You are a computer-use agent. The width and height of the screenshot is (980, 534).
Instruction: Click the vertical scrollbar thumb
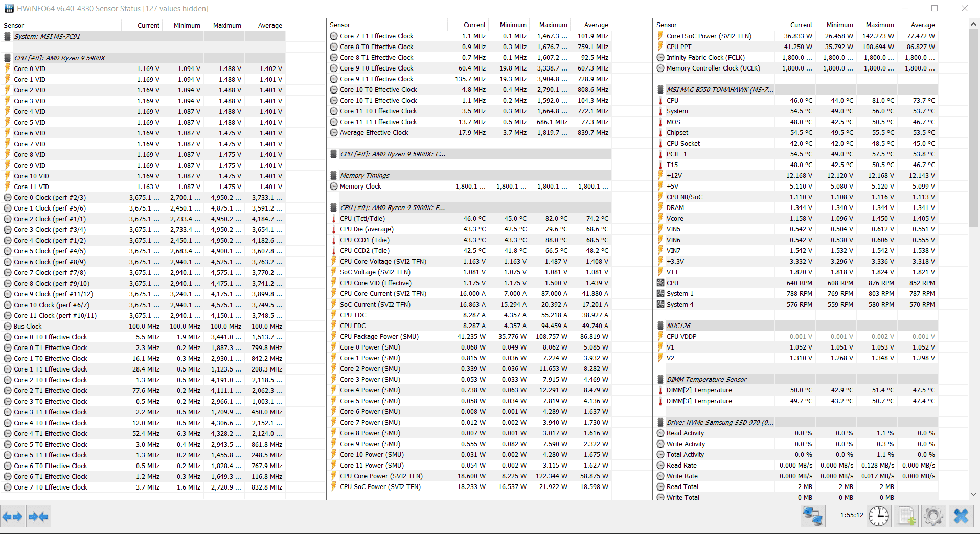point(974,128)
